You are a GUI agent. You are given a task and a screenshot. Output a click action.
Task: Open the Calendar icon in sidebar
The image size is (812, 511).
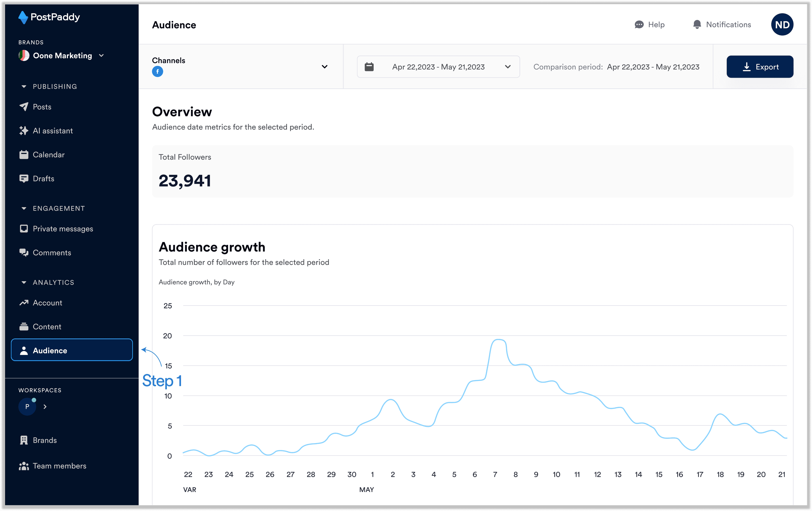tap(24, 155)
